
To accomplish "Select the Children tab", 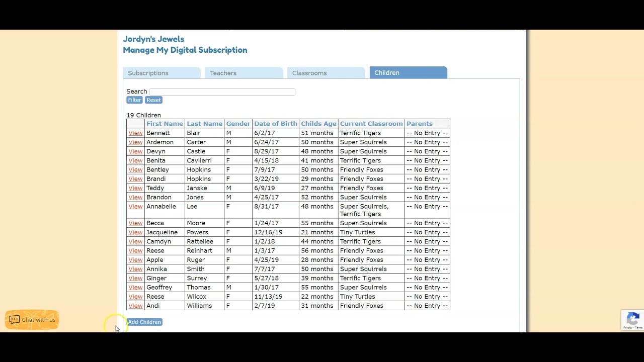I will pos(408,72).
